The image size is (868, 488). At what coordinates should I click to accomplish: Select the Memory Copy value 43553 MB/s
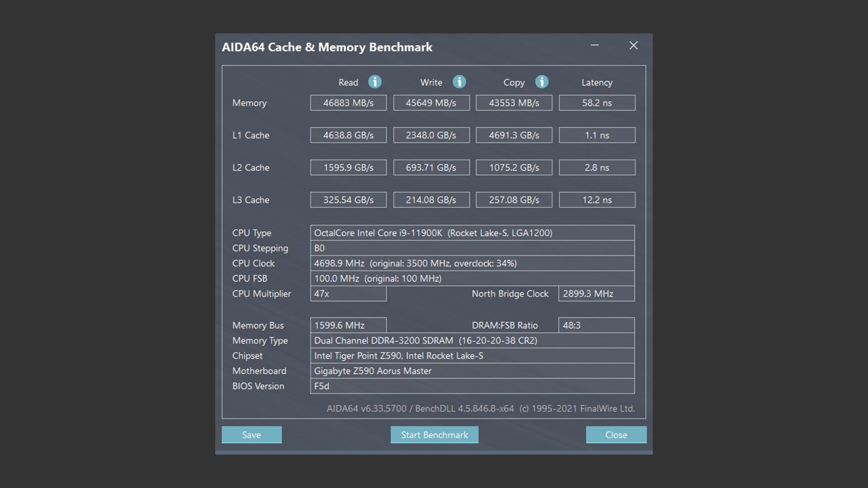coord(514,103)
